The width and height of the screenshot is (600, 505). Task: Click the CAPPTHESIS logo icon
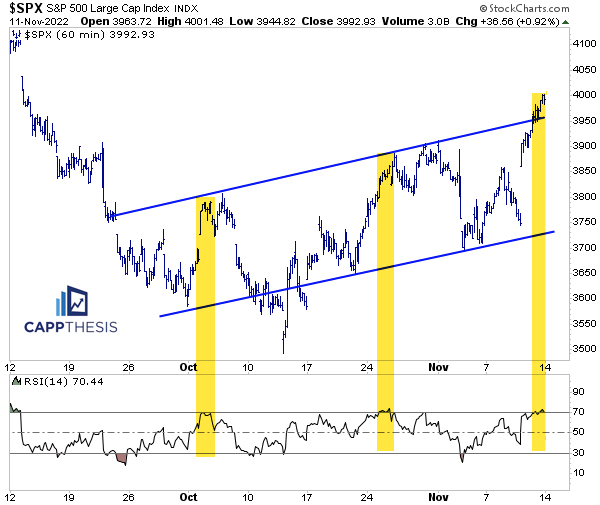72,301
